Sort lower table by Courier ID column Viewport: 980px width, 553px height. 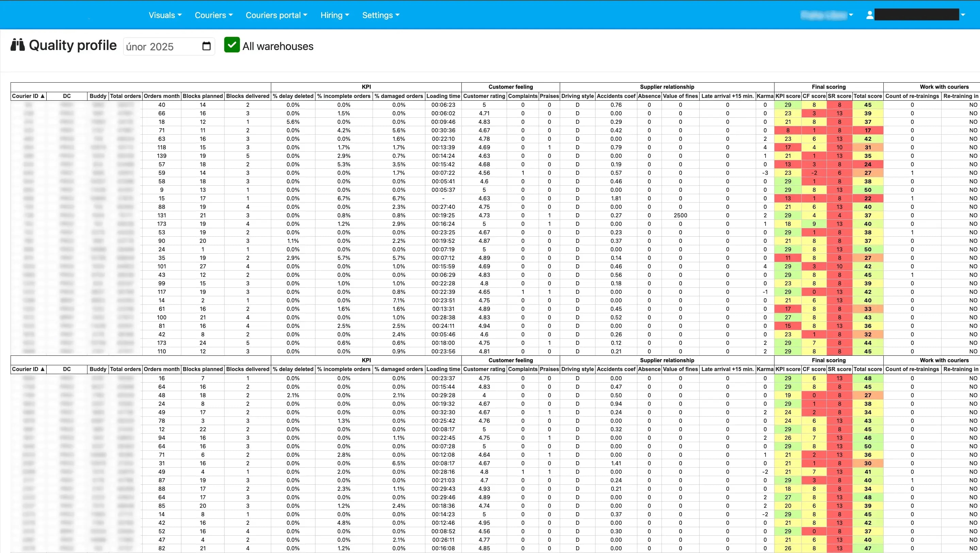29,369
